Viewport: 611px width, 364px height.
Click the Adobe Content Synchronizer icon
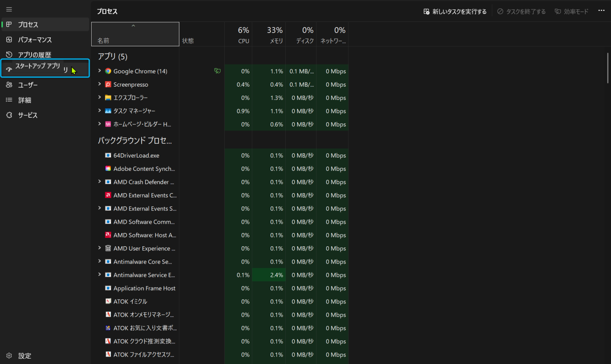108,169
